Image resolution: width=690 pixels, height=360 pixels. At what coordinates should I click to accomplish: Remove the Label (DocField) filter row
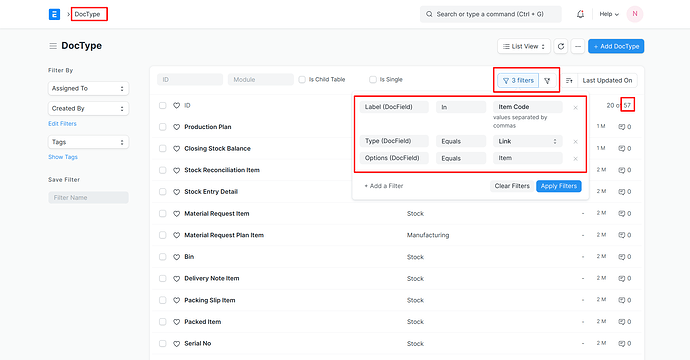(x=575, y=107)
